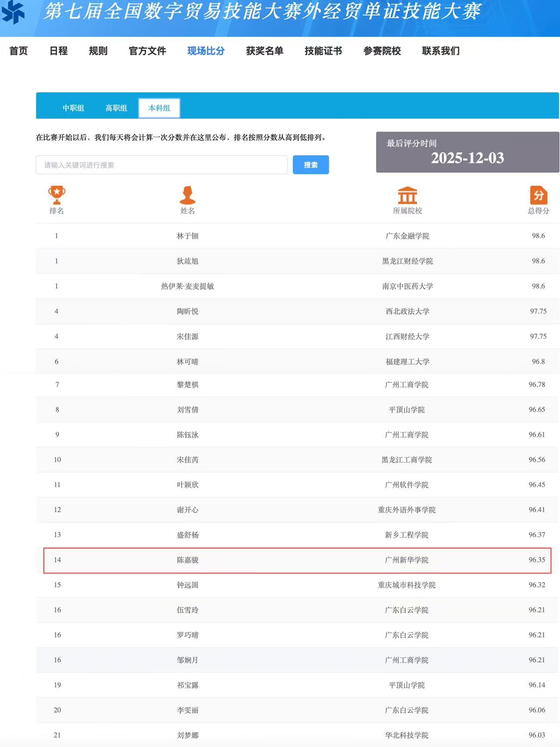Switch to the 中职组 tab
This screenshot has height=747, width=560.
73,108
